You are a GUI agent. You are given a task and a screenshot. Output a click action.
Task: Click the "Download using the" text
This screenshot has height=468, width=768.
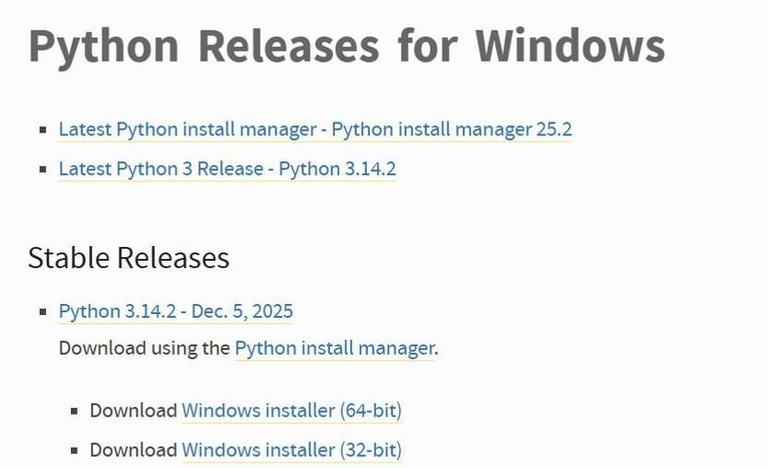coord(144,348)
